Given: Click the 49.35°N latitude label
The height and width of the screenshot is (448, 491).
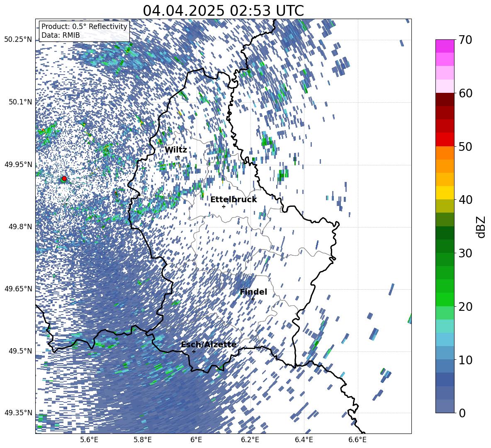Looking at the screenshot, I should [x=18, y=413].
